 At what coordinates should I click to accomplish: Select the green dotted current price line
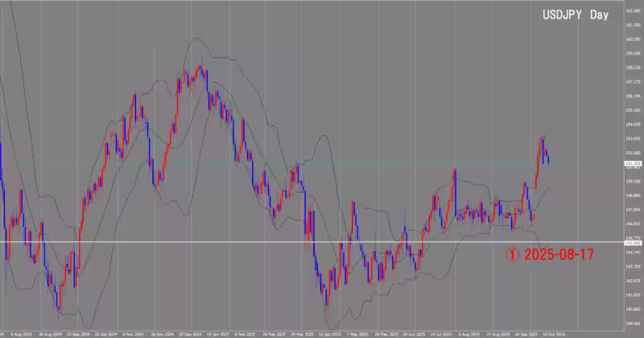[242, 163]
